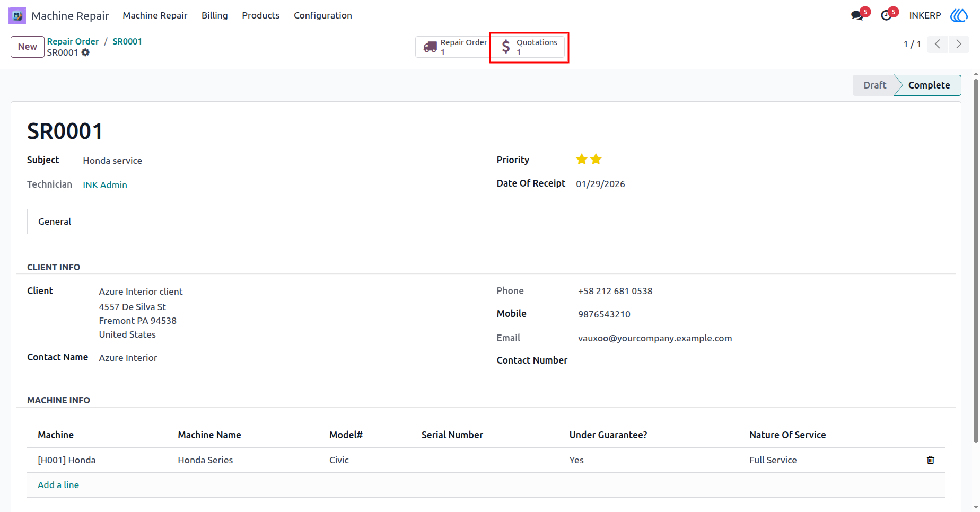
Task: Open the Products menu
Action: tap(261, 15)
